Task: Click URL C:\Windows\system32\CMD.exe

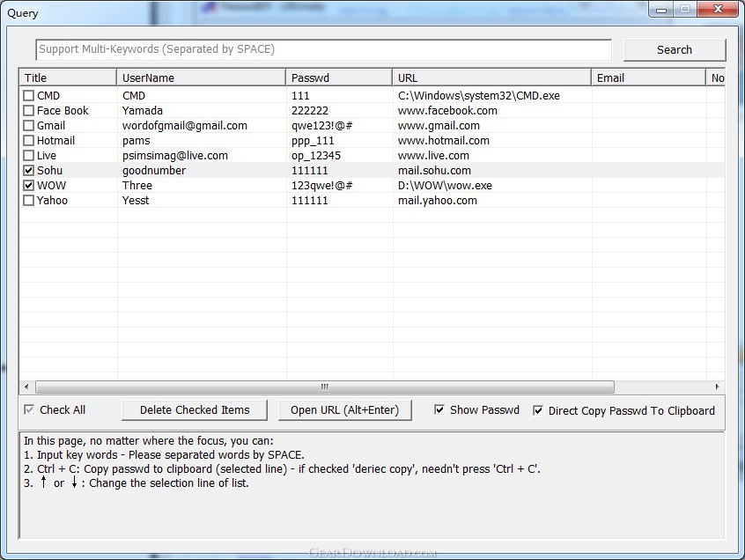Action: click(x=479, y=95)
